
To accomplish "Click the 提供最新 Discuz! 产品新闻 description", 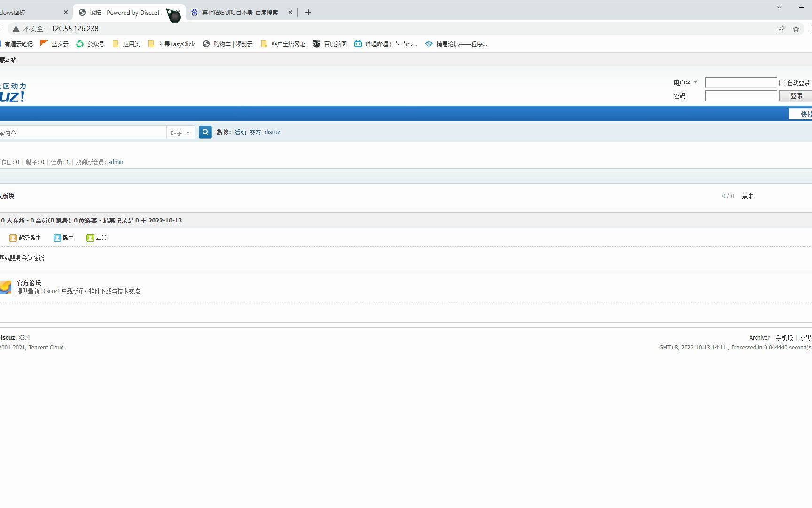I will [x=78, y=292].
